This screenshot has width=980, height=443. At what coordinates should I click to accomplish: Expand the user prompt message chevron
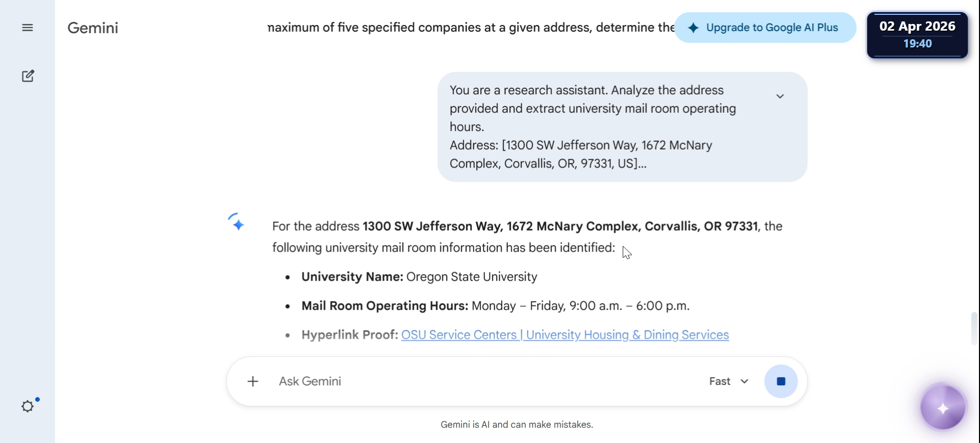tap(780, 96)
